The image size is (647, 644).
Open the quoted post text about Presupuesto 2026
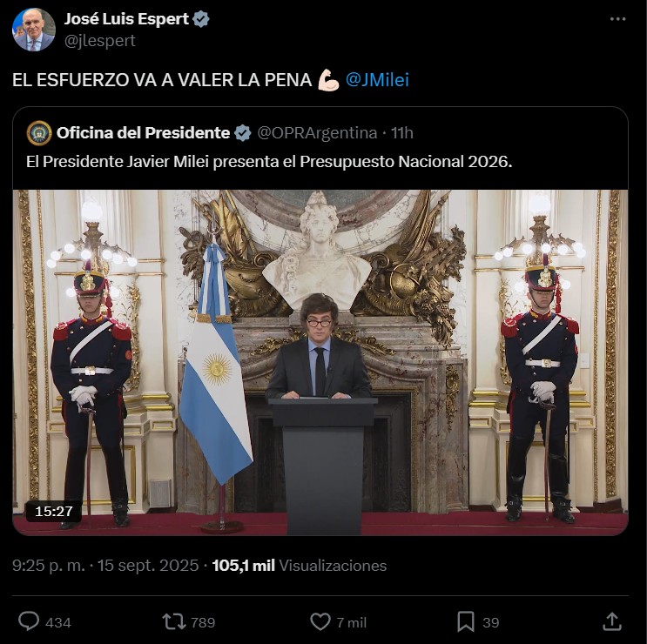click(269, 162)
